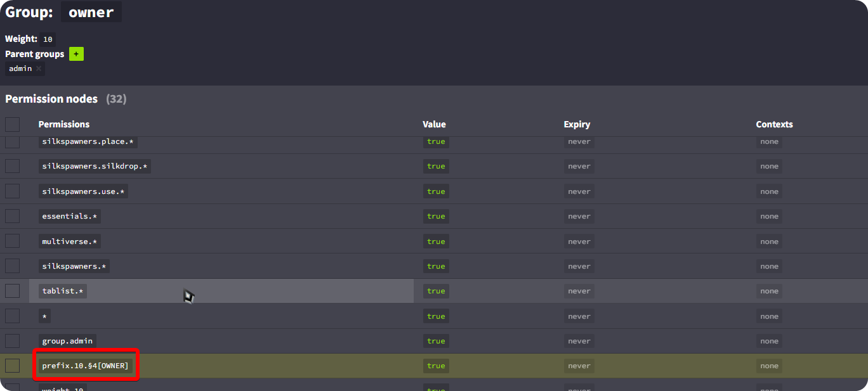Change the never expiry for silkspawners.*
The image size is (868, 391).
579,266
